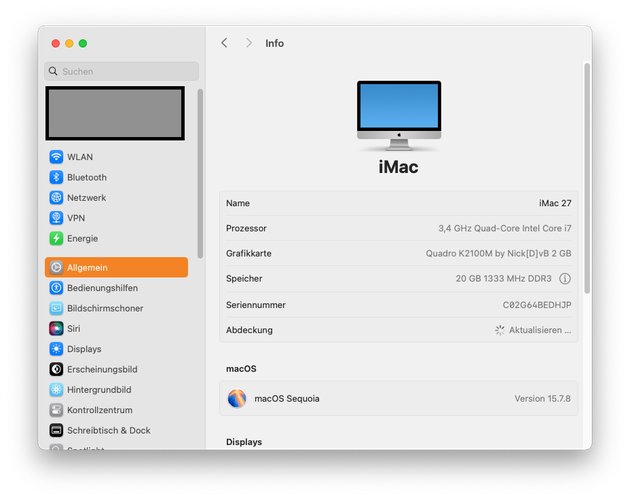
Task: Click the macOS Sequoia logo icon
Action: point(237,398)
